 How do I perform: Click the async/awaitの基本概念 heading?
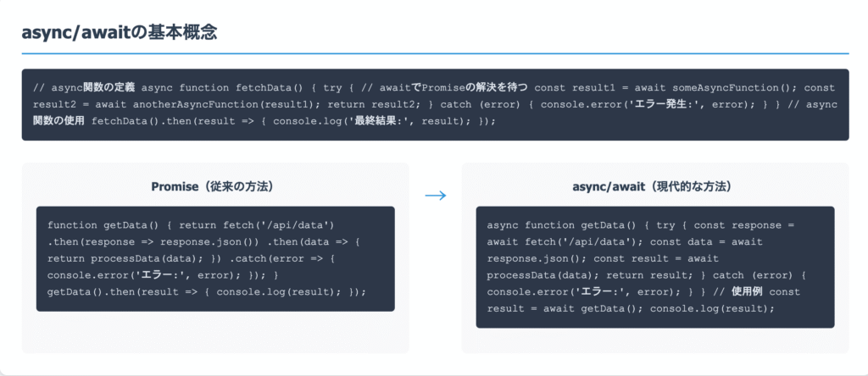pos(120,33)
